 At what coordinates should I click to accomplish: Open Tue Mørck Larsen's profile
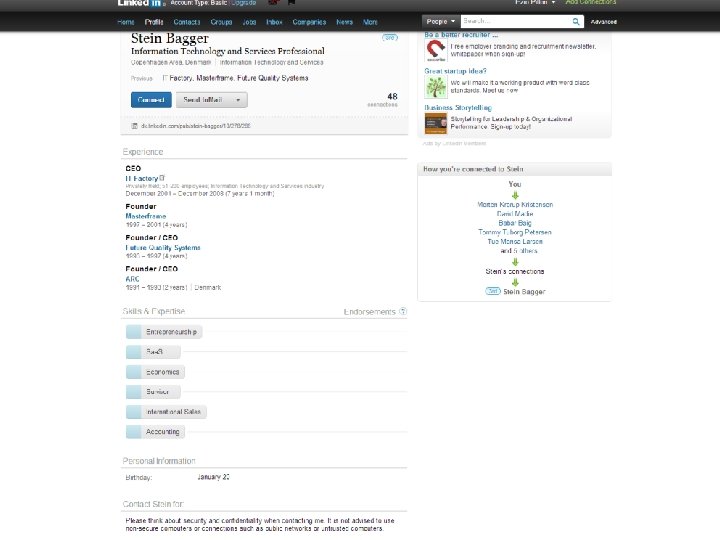pyautogui.click(x=515, y=241)
